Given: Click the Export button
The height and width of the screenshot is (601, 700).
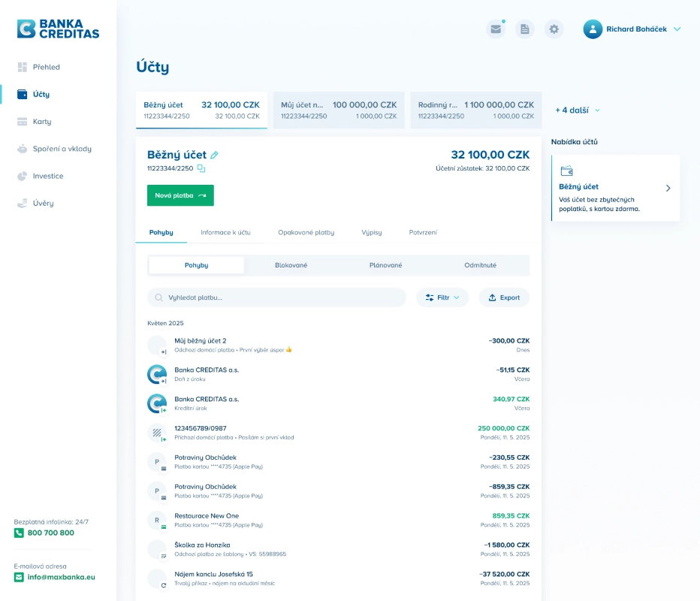Looking at the screenshot, I should (x=504, y=297).
